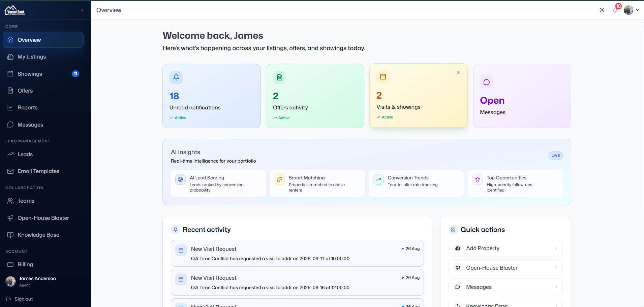644x307 pixels.
Task: Click the Showings badge showing 11
Action: point(75,74)
